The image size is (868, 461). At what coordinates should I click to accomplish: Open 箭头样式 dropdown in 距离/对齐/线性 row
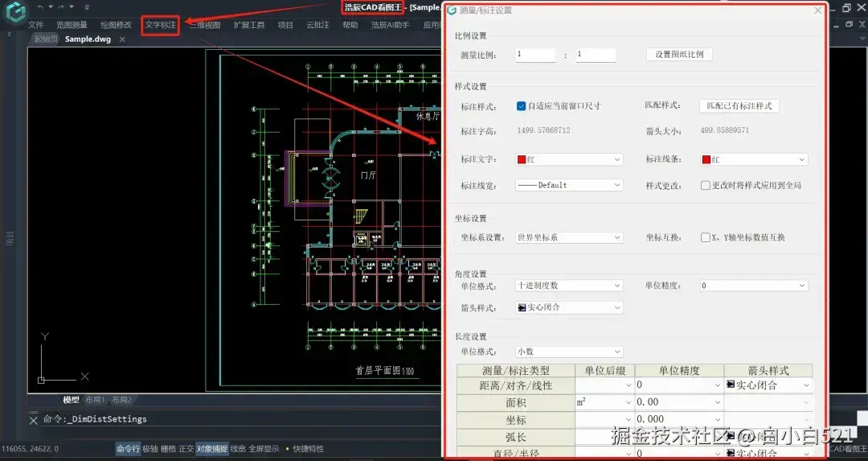[x=768, y=385]
